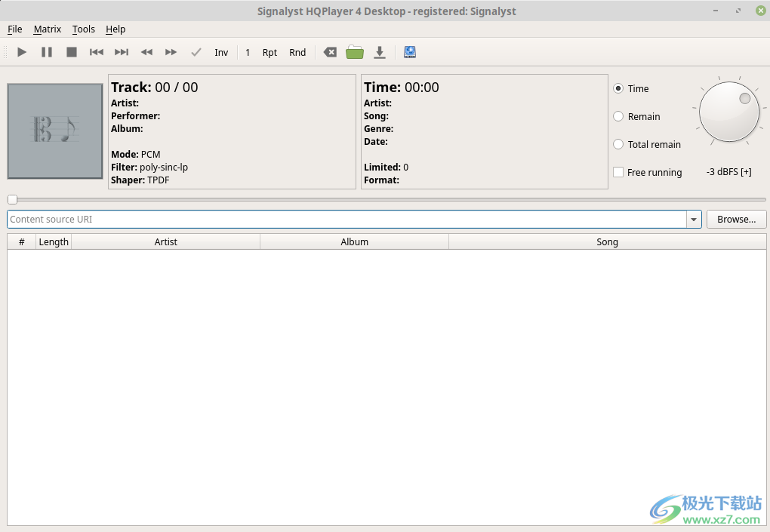This screenshot has width=770, height=532.
Task: Select the Remain radio button
Action: (x=618, y=116)
